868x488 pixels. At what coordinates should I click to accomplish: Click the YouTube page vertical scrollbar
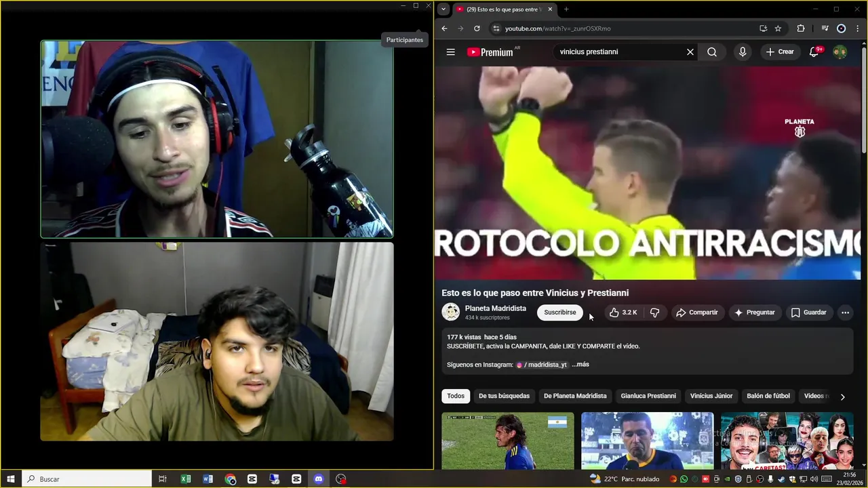click(864, 102)
